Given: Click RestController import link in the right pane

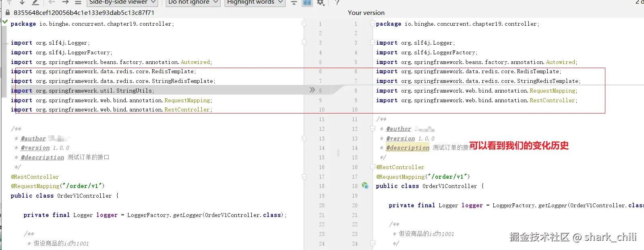Looking at the screenshot, I should tap(552, 100).
